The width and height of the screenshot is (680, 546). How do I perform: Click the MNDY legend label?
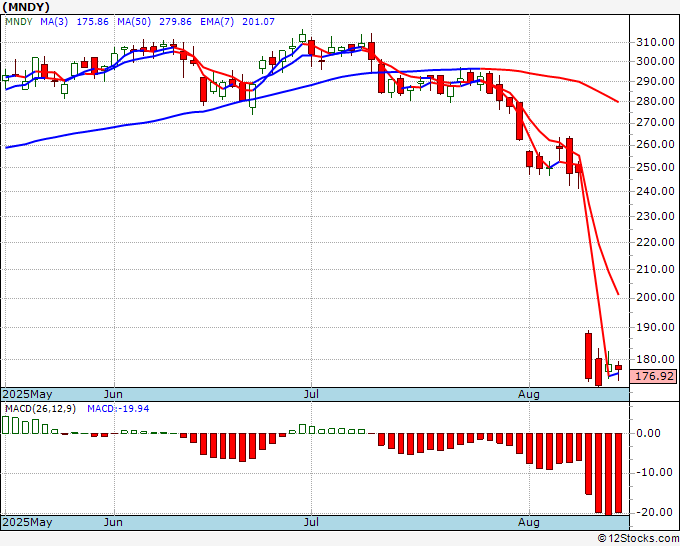(x=19, y=21)
